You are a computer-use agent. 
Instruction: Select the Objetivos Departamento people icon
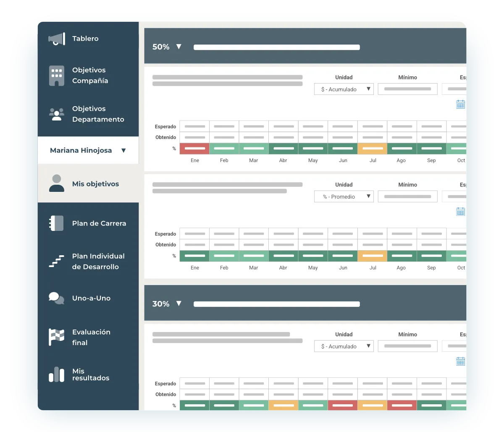[x=56, y=114]
